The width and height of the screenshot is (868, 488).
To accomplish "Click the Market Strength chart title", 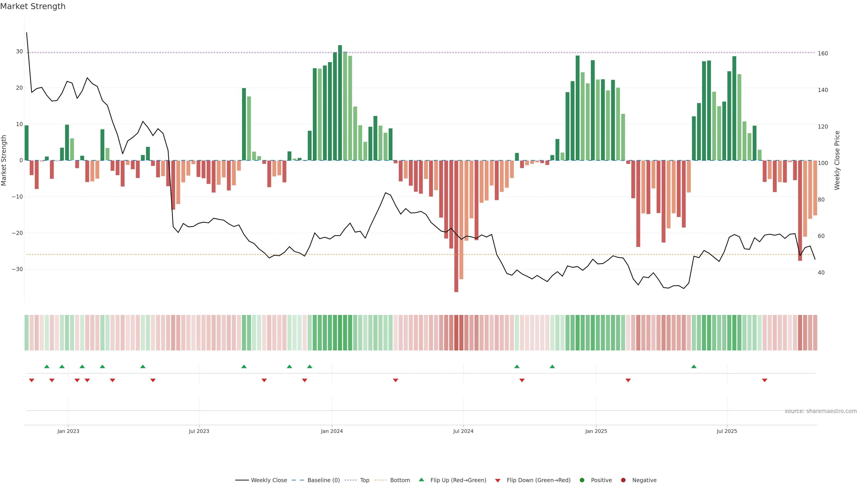I will (33, 6).
